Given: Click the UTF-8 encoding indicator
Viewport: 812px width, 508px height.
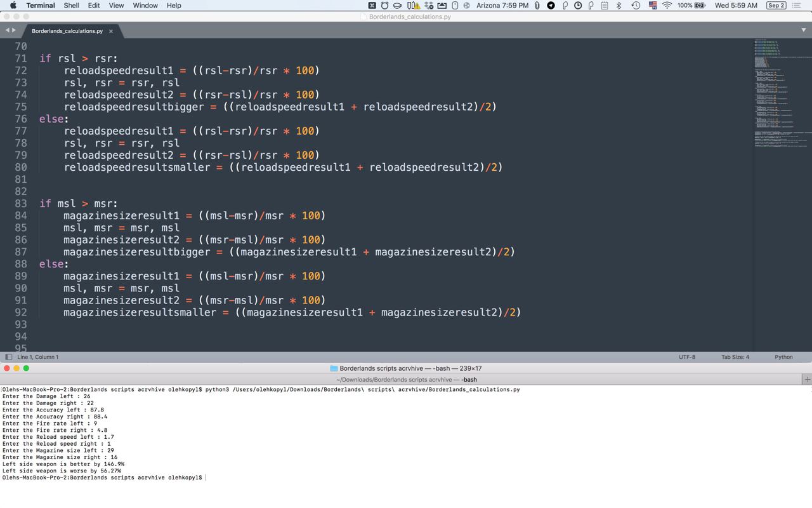Looking at the screenshot, I should (686, 357).
